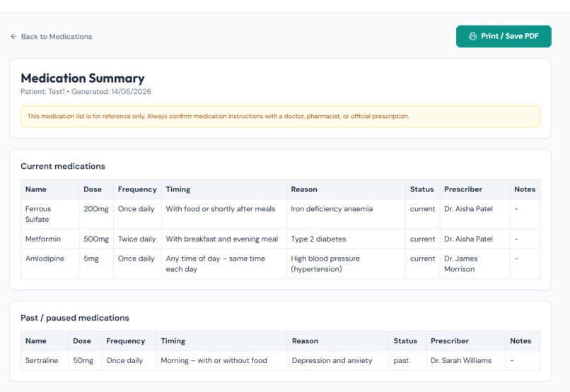
Task: Click current status in Metformin row
Action: pyautogui.click(x=423, y=239)
